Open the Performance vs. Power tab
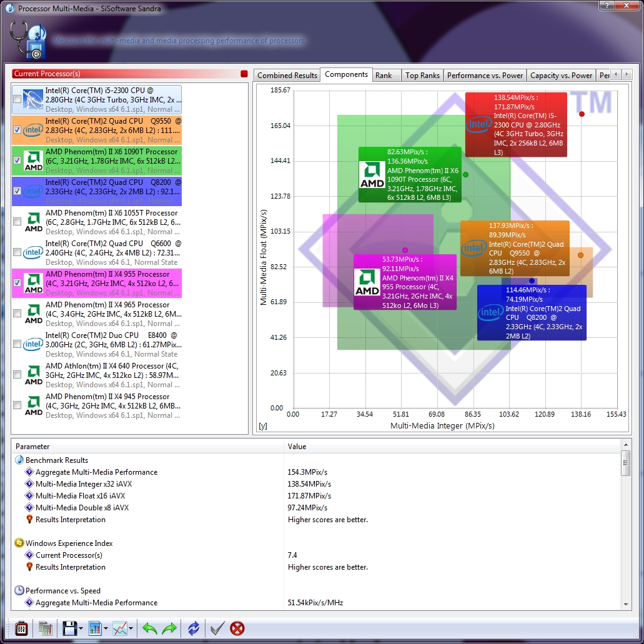Viewport: 644px width, 644px height. 485,76
